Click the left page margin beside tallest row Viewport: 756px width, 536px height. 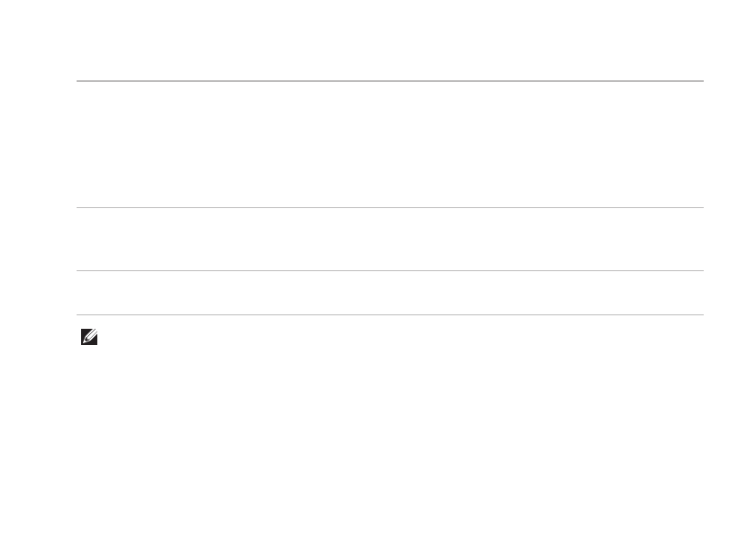pyautogui.click(x=38, y=145)
